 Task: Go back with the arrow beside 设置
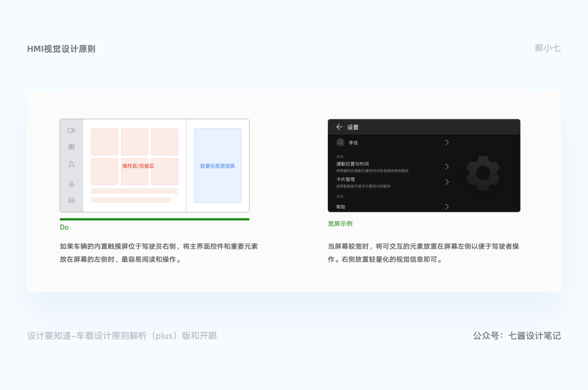339,127
